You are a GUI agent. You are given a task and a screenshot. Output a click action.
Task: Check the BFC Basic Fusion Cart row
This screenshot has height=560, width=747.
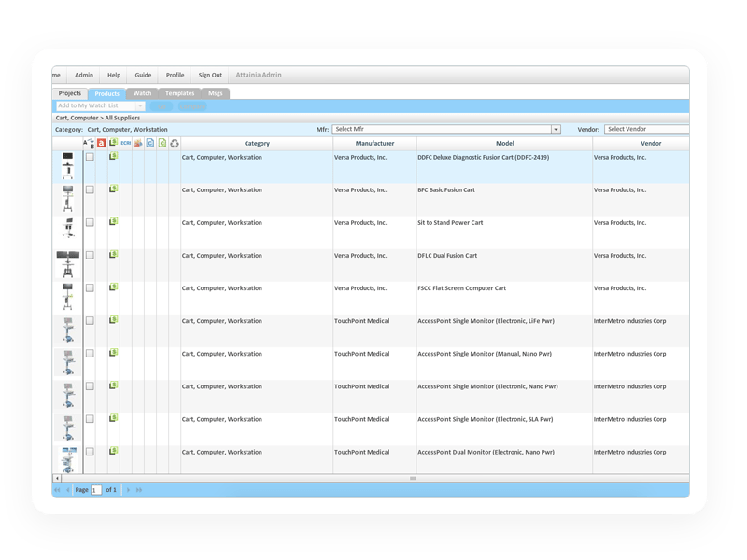(x=90, y=190)
